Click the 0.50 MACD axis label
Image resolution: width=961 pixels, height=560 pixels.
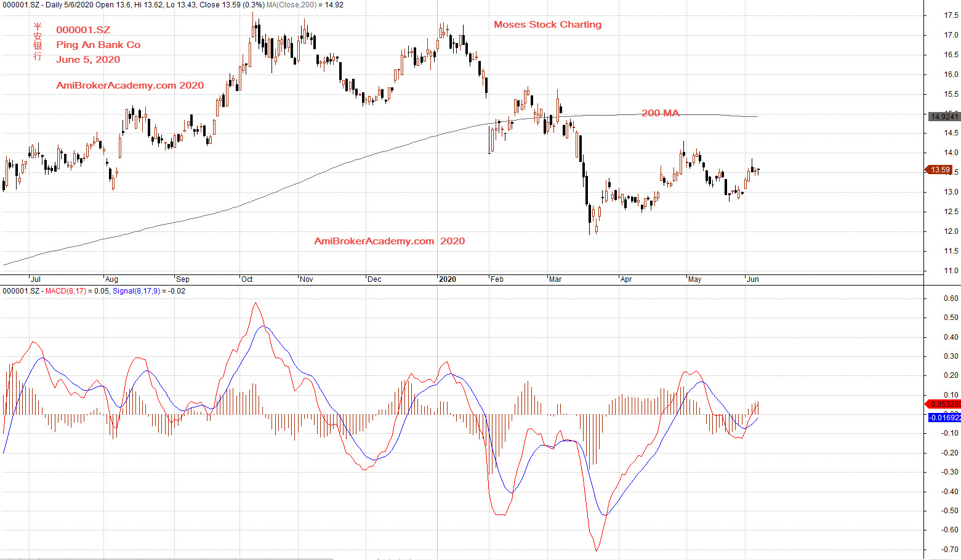coord(951,318)
